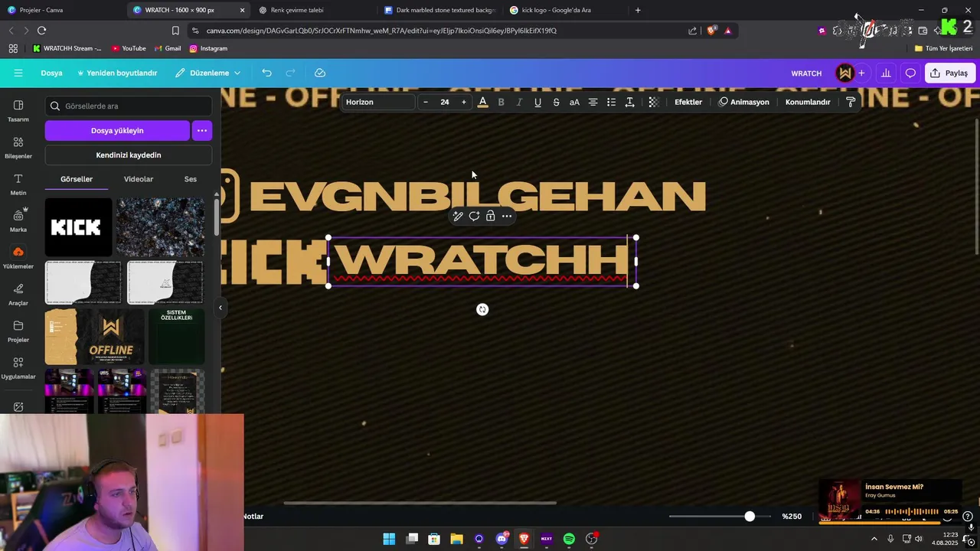Click the magic edit icon above text
The height and width of the screenshot is (551, 980).
(458, 216)
